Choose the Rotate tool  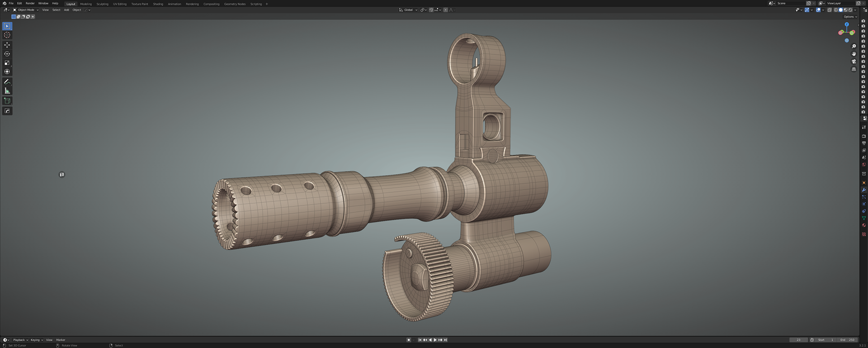click(7, 54)
